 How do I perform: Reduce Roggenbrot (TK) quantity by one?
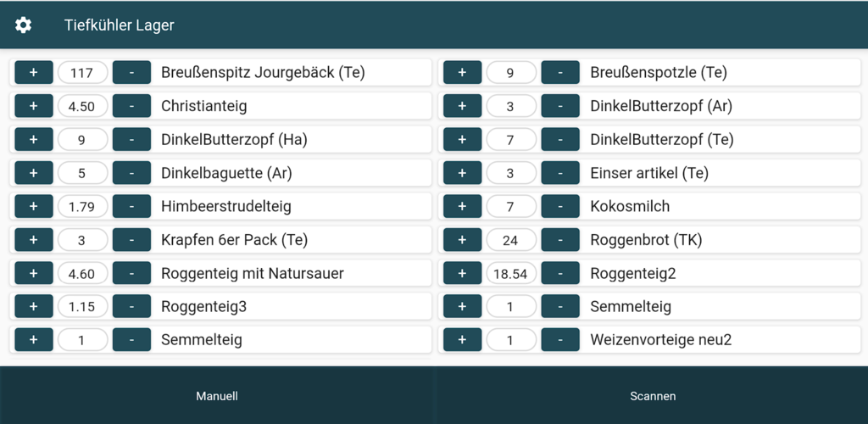click(560, 240)
